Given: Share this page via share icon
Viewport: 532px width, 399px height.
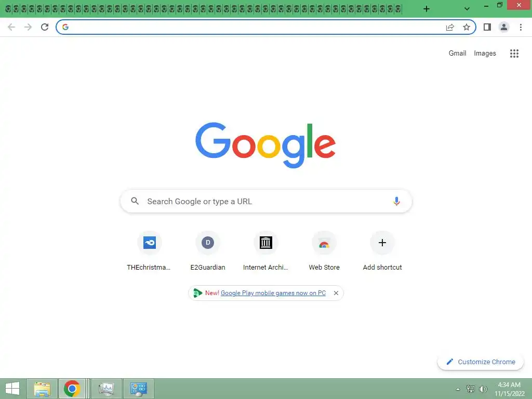Looking at the screenshot, I should [x=450, y=27].
